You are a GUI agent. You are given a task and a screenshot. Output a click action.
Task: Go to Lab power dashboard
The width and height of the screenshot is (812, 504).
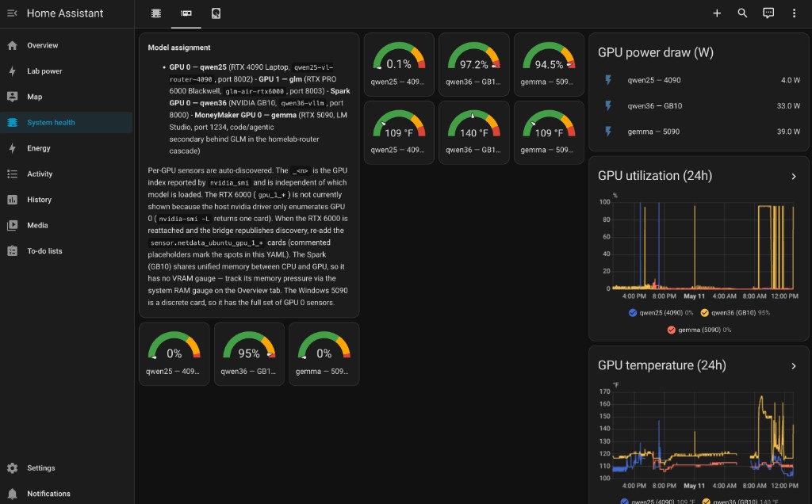(x=67, y=71)
